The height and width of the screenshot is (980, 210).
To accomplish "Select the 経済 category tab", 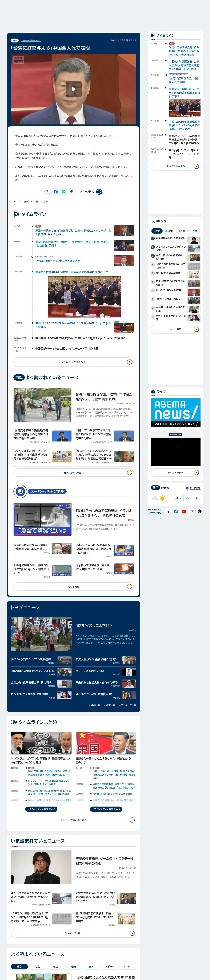I will 74,967.
